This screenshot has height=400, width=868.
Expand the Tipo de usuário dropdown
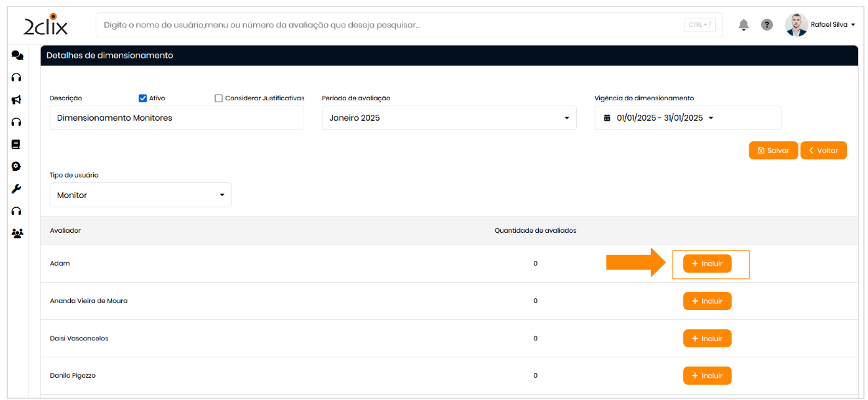140,195
